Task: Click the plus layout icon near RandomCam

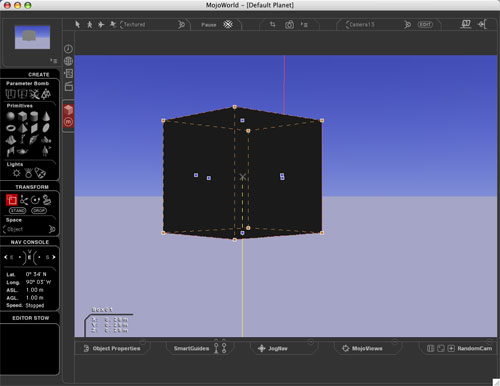Action: [x=451, y=348]
